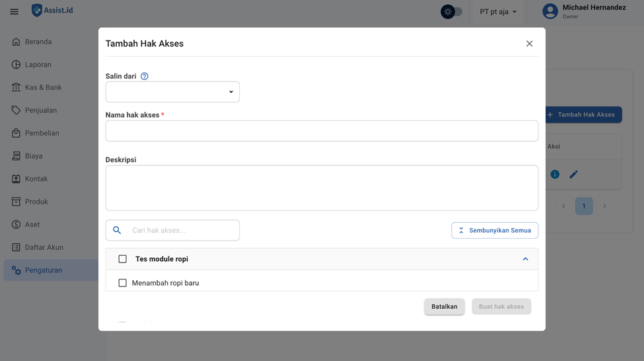The image size is (644, 361).
Task: Collapse the Tes module ropi section
Action: 525,259
